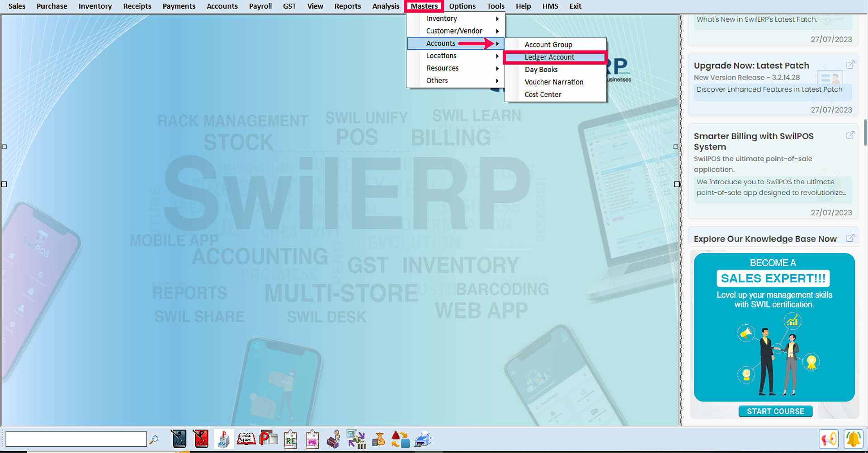The width and height of the screenshot is (868, 453).
Task: Open the HMS menu
Action: click(x=550, y=6)
